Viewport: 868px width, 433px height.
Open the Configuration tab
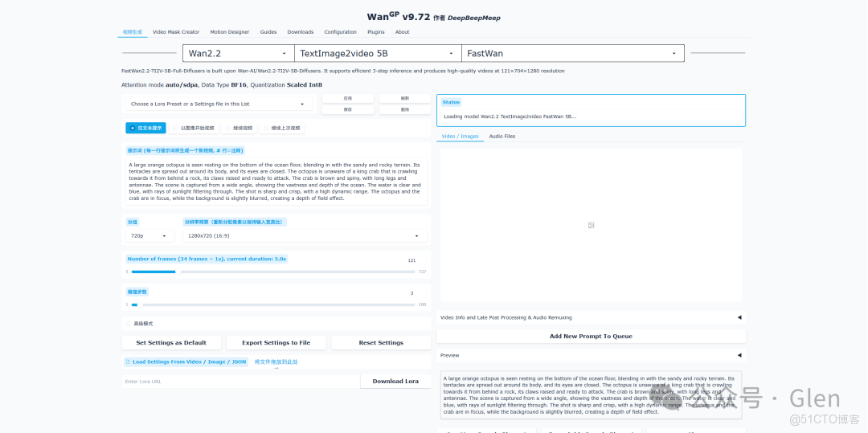tap(341, 32)
